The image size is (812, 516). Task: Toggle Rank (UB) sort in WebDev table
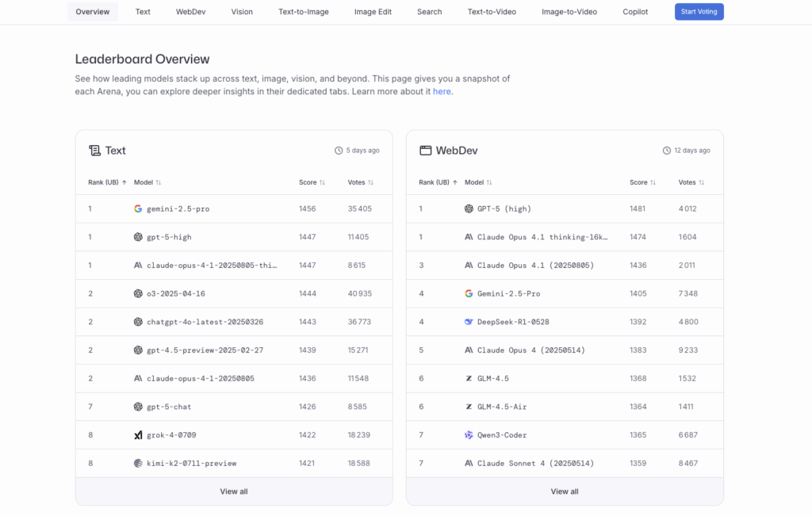click(x=438, y=182)
